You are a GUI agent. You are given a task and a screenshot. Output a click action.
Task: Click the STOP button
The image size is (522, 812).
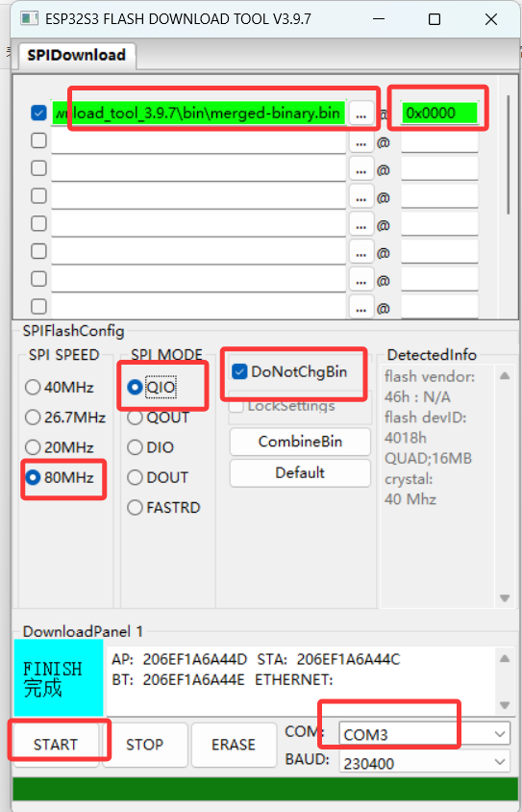pyautogui.click(x=145, y=744)
